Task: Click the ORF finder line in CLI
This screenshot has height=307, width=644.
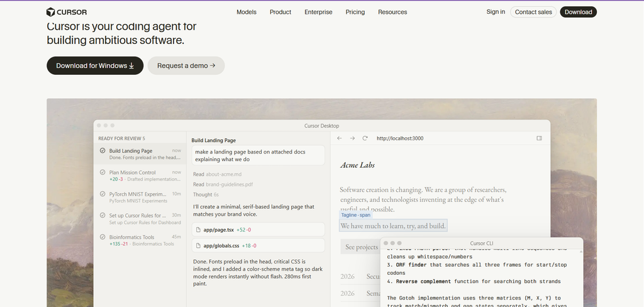Action: (477, 269)
